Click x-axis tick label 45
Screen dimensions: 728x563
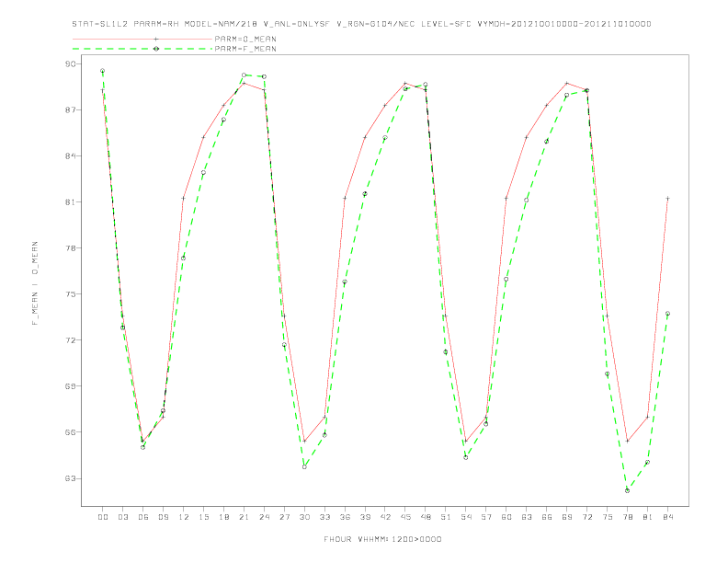point(405,517)
